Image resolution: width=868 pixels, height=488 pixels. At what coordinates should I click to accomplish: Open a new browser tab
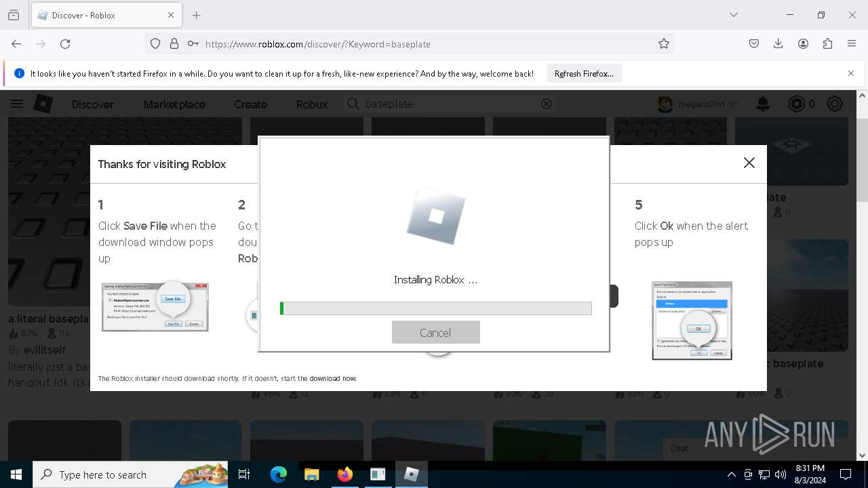click(197, 15)
